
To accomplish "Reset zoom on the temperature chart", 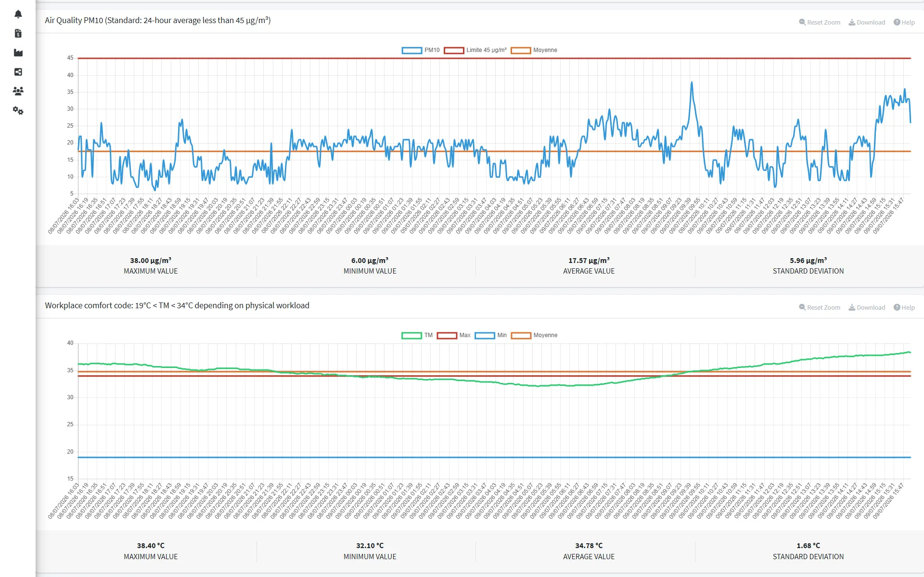I will click(820, 307).
